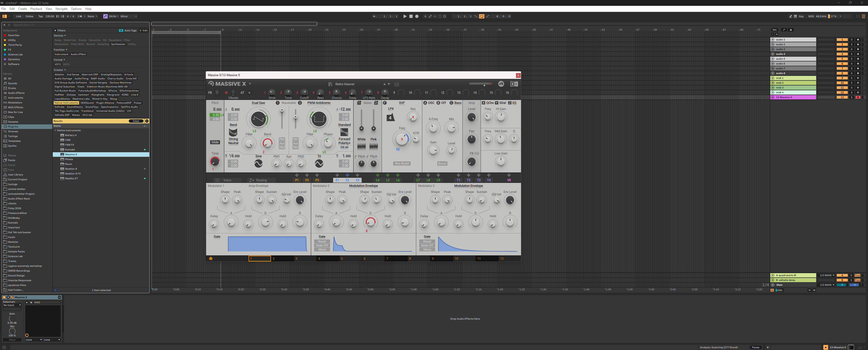Click the midi 2 track launch icon
Screen dimensions: 868x350
[773, 83]
